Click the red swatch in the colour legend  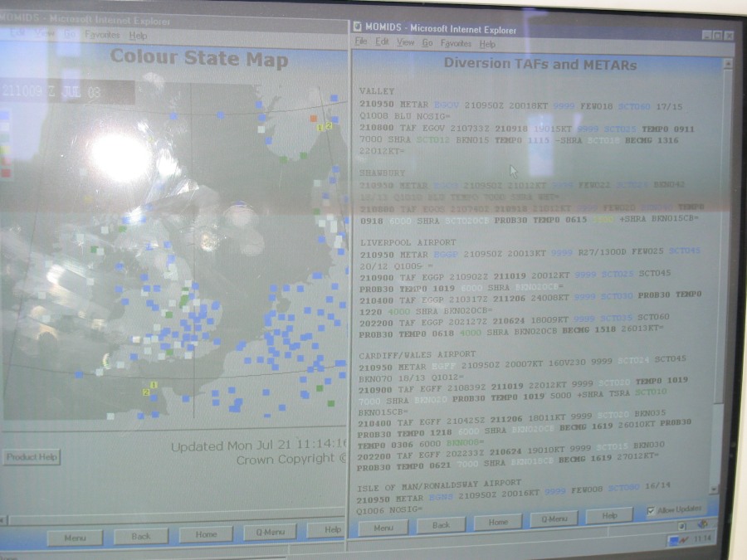click(x=6, y=173)
